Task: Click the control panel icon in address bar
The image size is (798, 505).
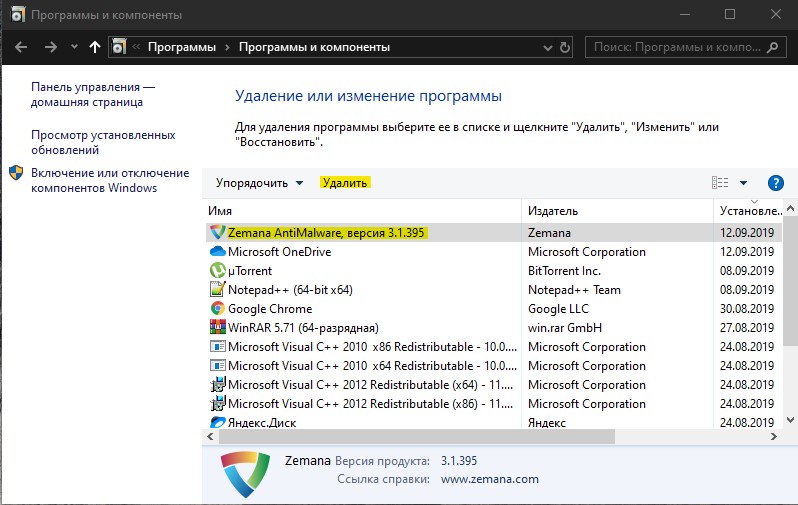Action: click(x=119, y=47)
